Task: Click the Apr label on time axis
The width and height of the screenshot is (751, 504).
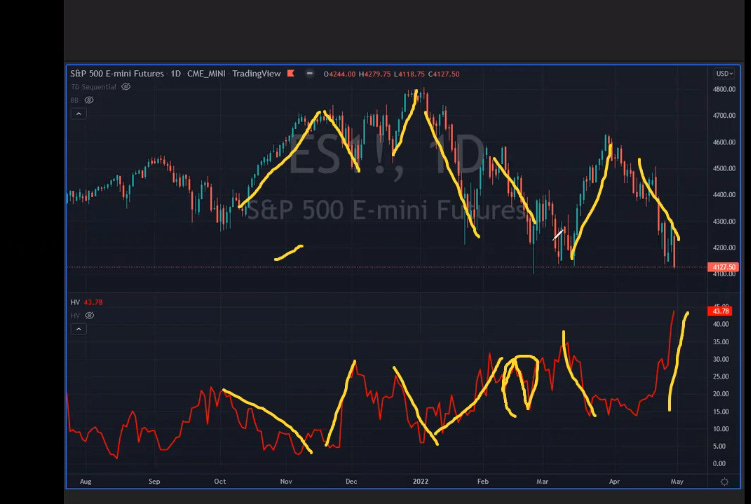Action: [x=614, y=481]
